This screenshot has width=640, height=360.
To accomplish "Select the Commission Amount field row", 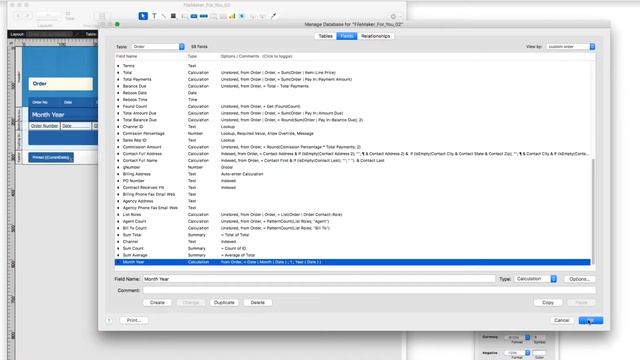I will 353,147.
